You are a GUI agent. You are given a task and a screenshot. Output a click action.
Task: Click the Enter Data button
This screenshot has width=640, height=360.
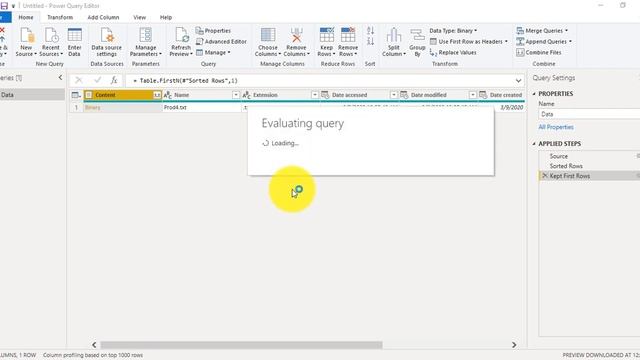tap(74, 42)
